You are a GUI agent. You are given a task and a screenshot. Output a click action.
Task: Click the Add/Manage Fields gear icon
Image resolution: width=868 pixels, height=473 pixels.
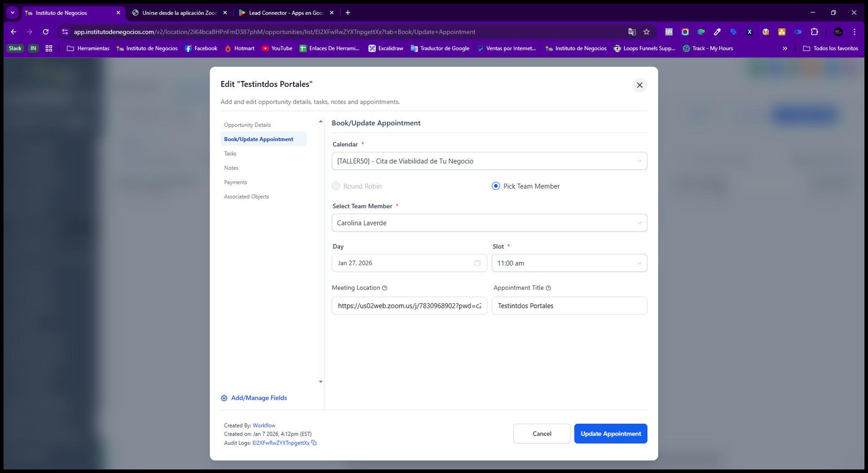pos(224,398)
